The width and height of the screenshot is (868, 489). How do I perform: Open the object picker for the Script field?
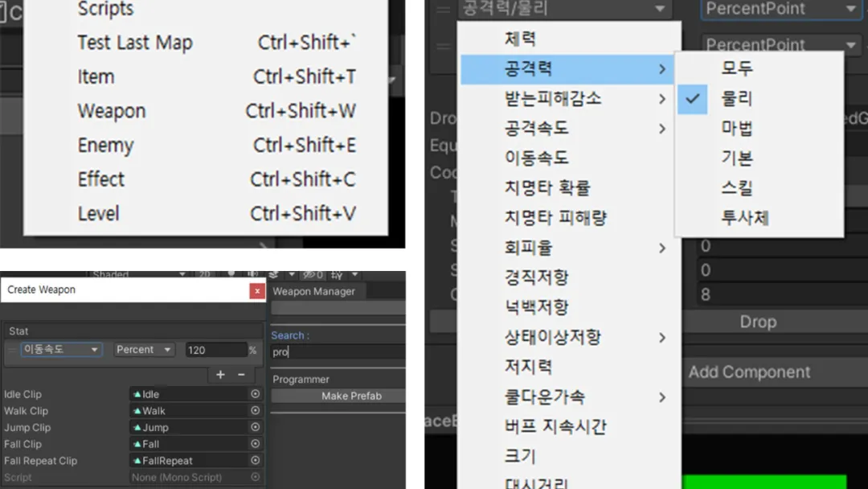point(256,476)
